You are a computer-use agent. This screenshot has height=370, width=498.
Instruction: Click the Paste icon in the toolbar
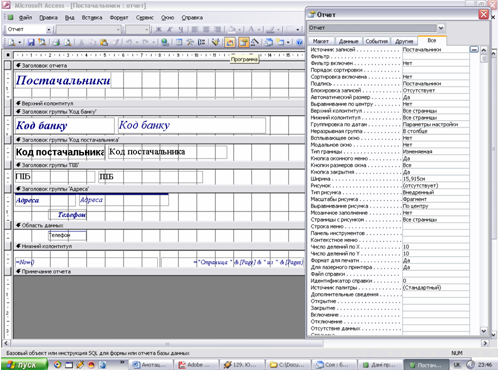(x=104, y=42)
